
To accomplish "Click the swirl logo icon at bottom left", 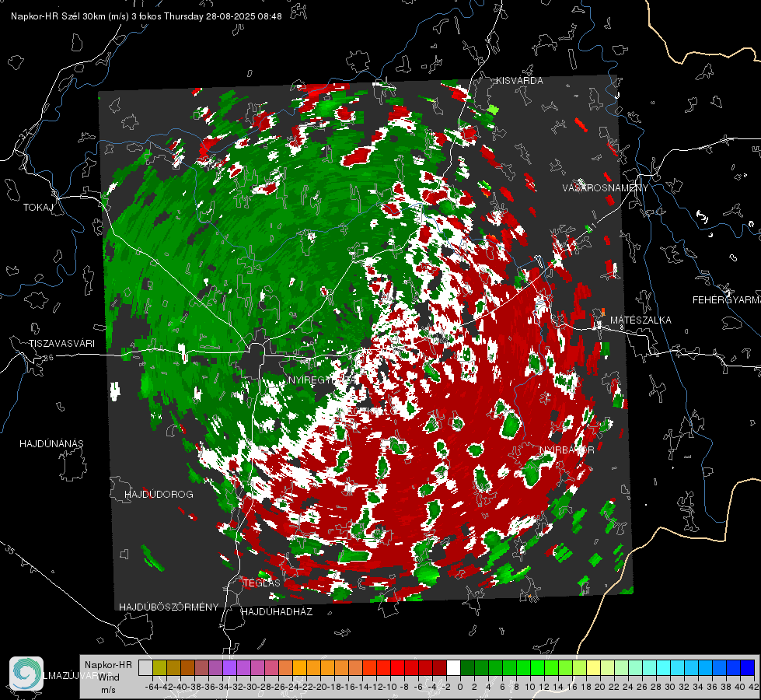I will (x=26, y=674).
